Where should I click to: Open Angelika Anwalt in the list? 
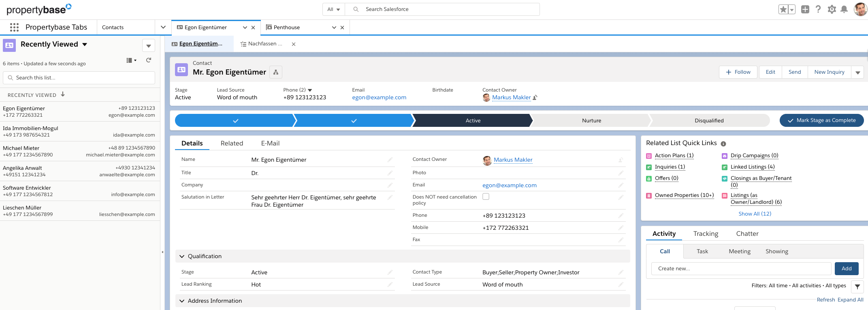pyautogui.click(x=22, y=168)
